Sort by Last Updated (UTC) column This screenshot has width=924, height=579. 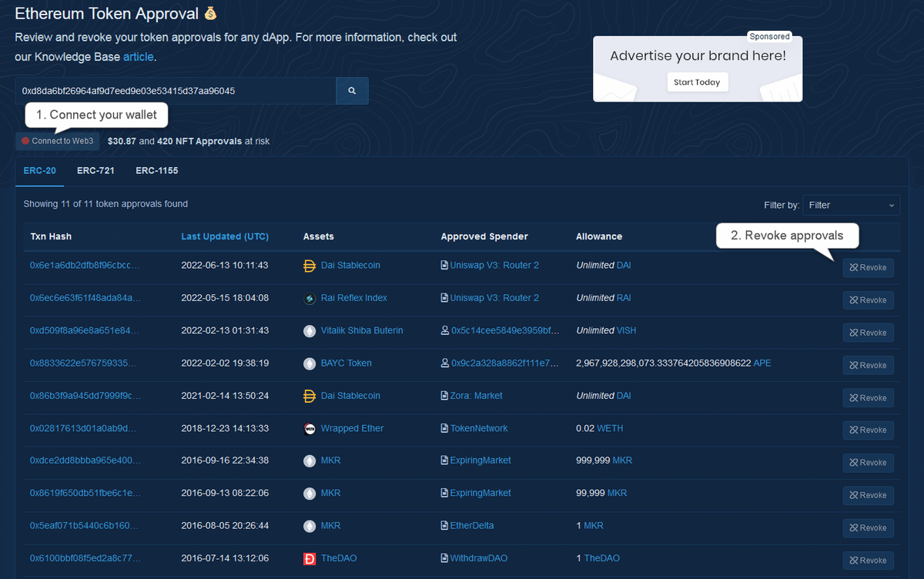point(225,236)
